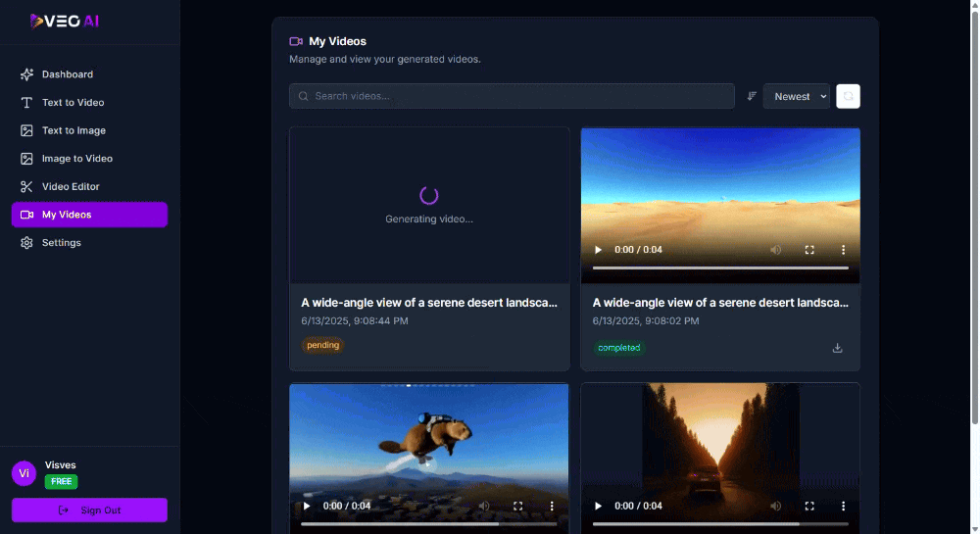Select My Videos in sidebar
980x534 pixels.
pos(89,215)
